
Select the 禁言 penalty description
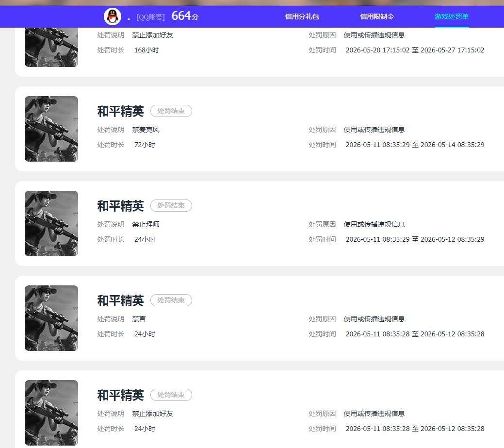click(x=139, y=319)
